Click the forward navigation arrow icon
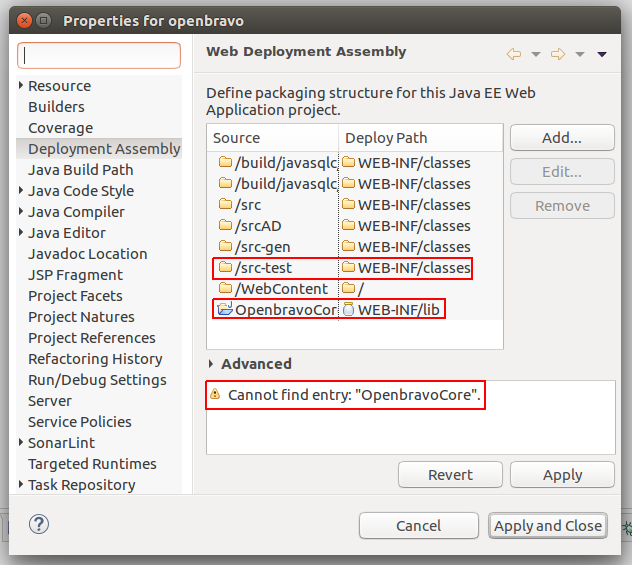The height and width of the screenshot is (565, 632). [x=558, y=54]
